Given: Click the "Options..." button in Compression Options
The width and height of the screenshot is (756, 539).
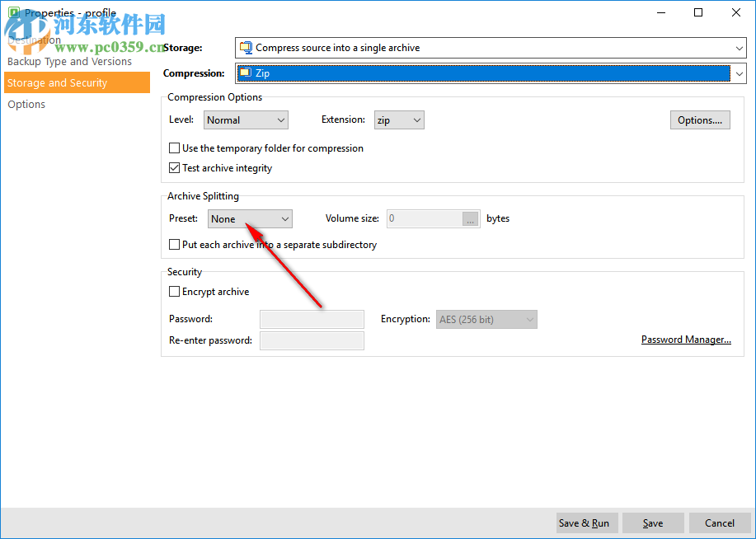Looking at the screenshot, I should [699, 120].
